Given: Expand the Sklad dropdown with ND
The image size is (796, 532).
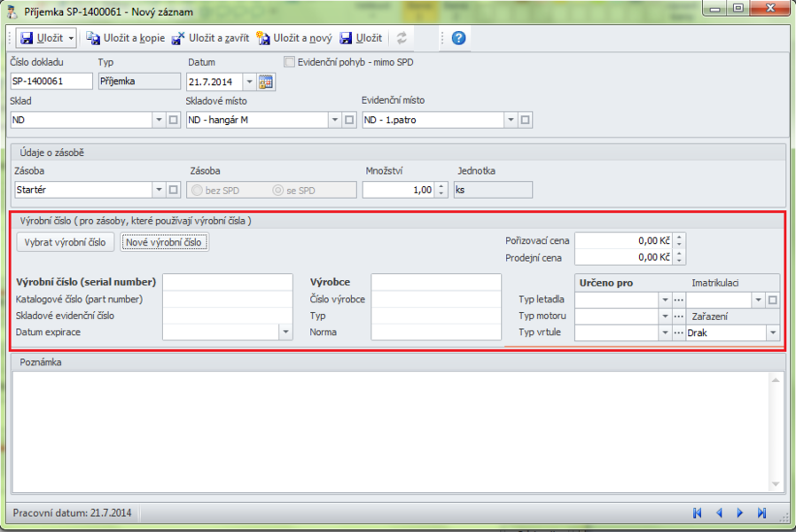Looking at the screenshot, I should [x=159, y=120].
